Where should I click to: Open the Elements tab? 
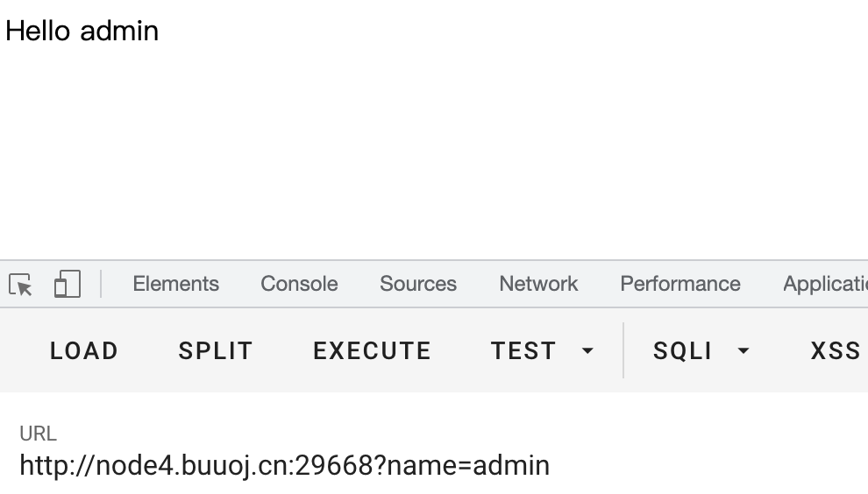(175, 284)
